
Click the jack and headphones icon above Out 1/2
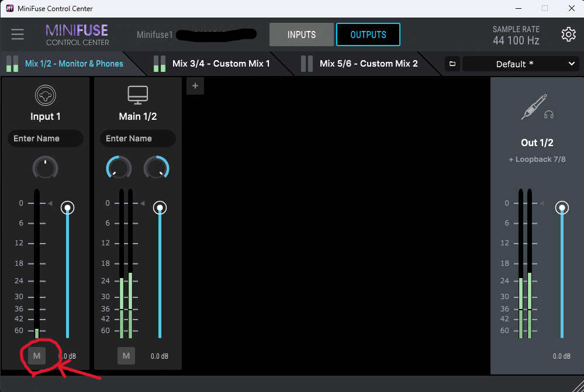click(x=536, y=107)
